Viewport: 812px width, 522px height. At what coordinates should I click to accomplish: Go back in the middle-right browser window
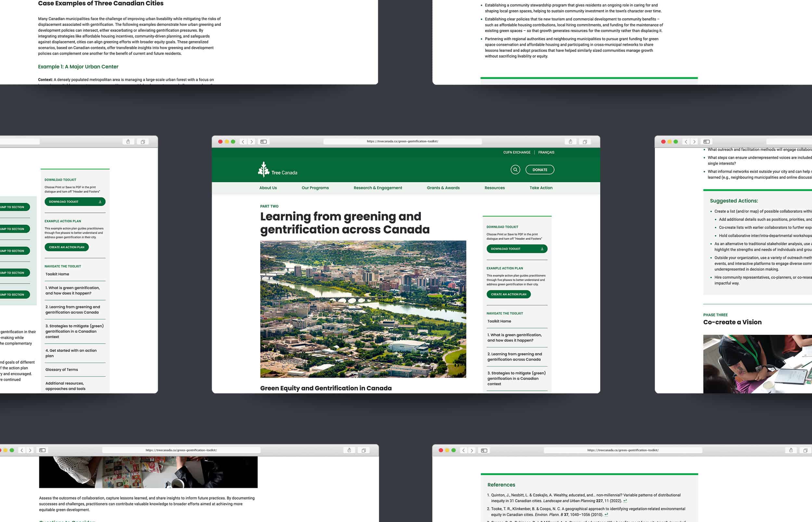[x=686, y=142]
